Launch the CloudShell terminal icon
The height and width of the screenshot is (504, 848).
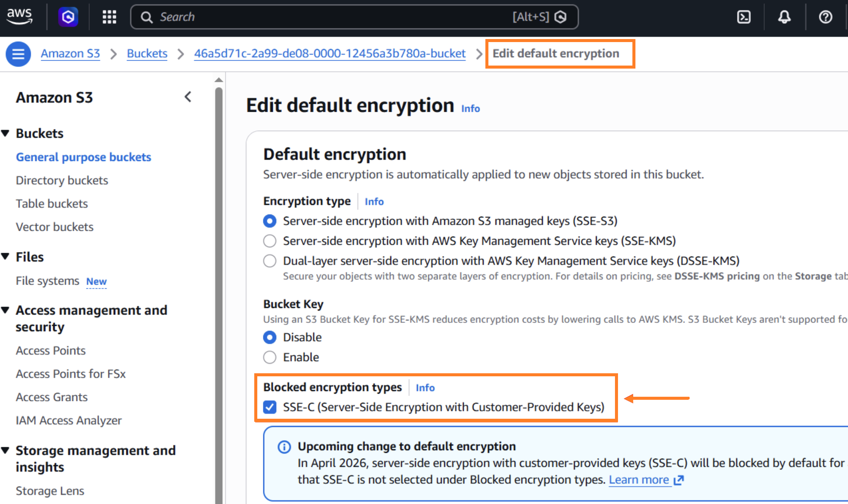pos(743,17)
